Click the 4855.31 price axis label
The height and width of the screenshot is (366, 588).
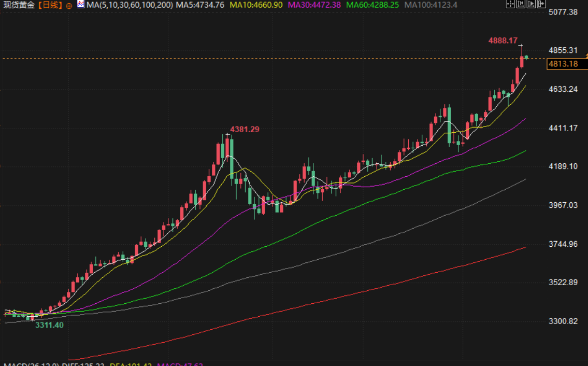pyautogui.click(x=563, y=50)
